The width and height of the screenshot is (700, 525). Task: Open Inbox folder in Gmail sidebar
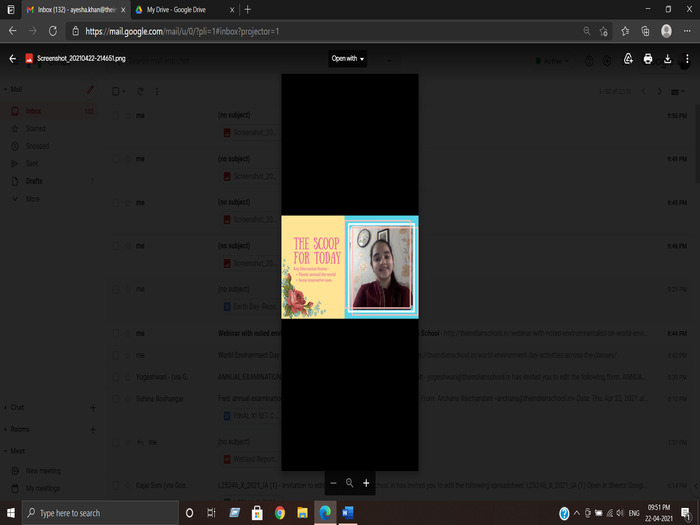click(x=48, y=111)
